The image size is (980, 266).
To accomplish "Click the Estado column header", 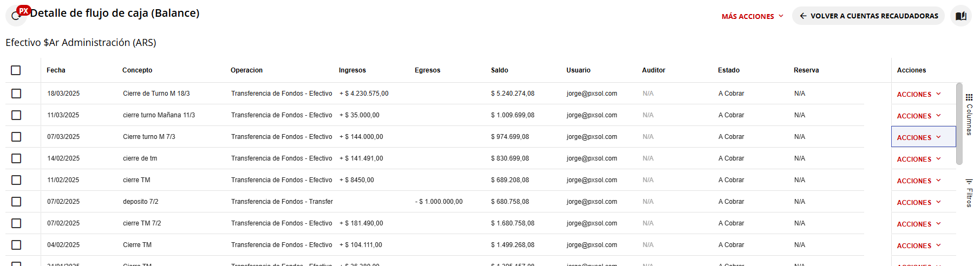I will tap(728, 70).
